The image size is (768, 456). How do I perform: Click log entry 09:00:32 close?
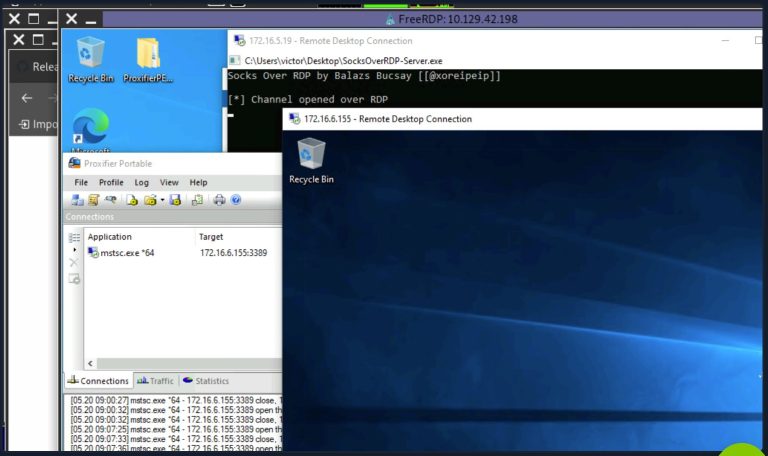click(x=175, y=419)
